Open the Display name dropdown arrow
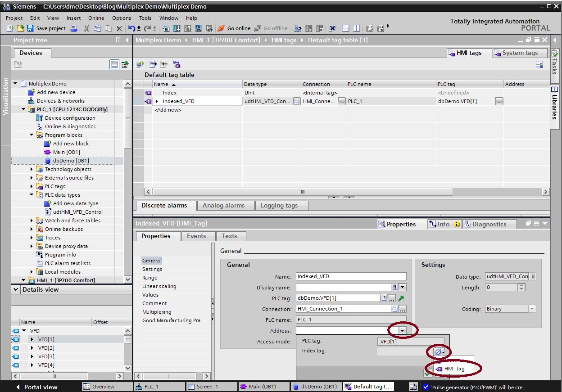This screenshot has height=392, width=562. [x=403, y=287]
